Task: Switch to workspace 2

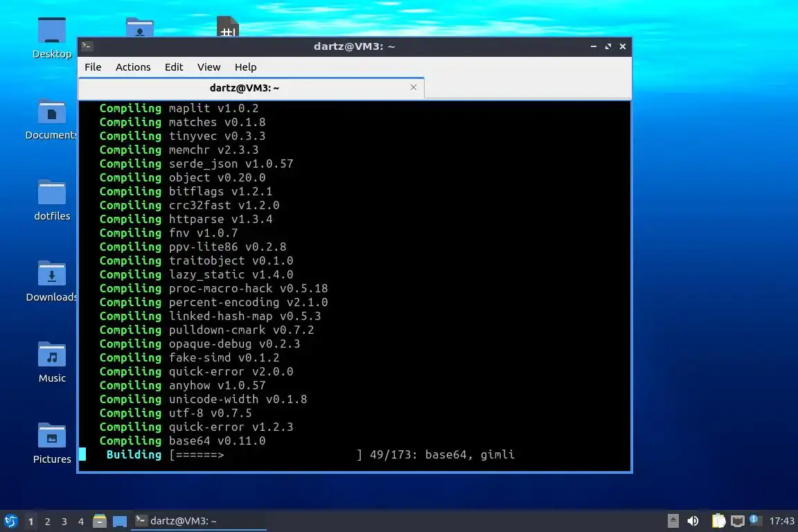Action: [47, 522]
